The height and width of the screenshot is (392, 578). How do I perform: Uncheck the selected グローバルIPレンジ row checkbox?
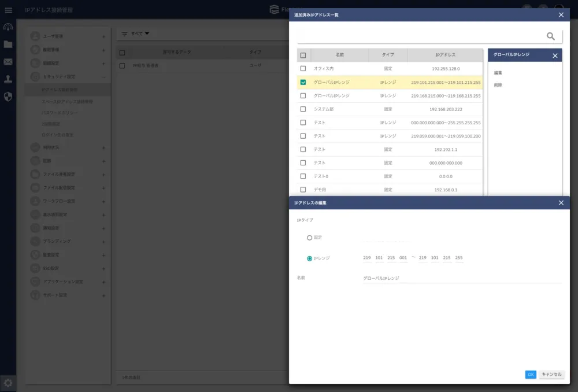point(303,82)
